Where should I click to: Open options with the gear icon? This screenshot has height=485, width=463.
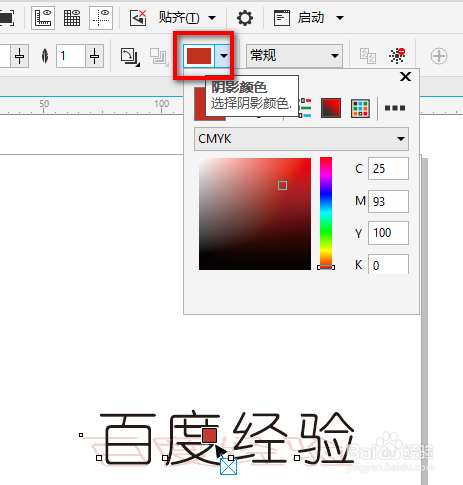(x=245, y=18)
